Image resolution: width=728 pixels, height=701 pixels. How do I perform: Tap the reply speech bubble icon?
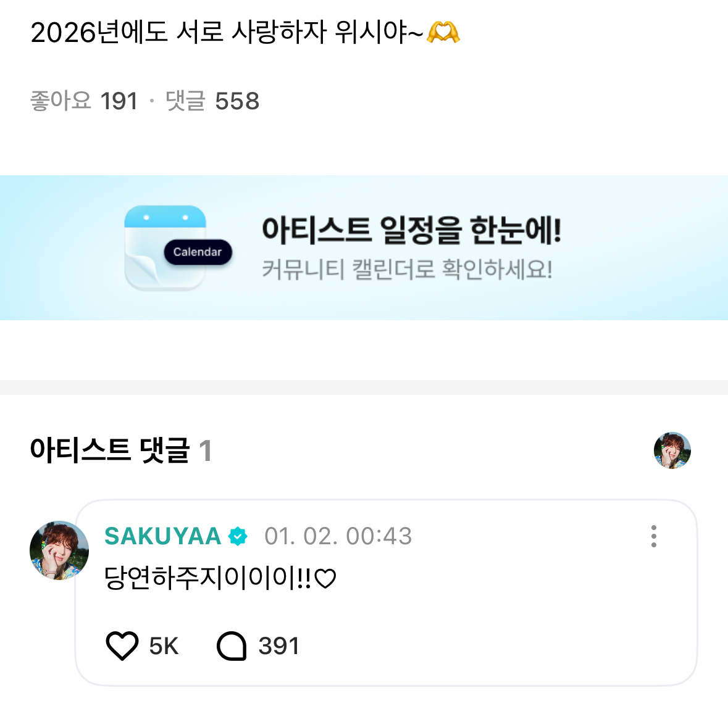(x=232, y=646)
